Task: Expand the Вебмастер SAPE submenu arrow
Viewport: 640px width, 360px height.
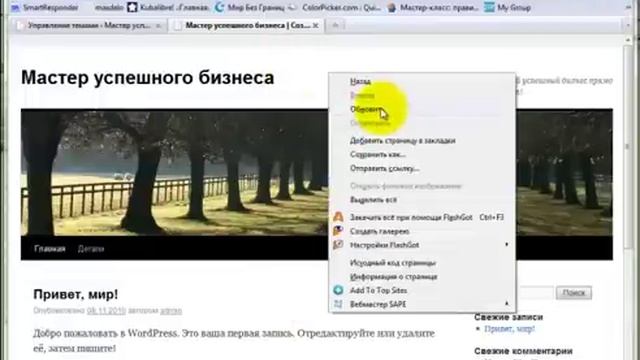Action: [x=507, y=304]
